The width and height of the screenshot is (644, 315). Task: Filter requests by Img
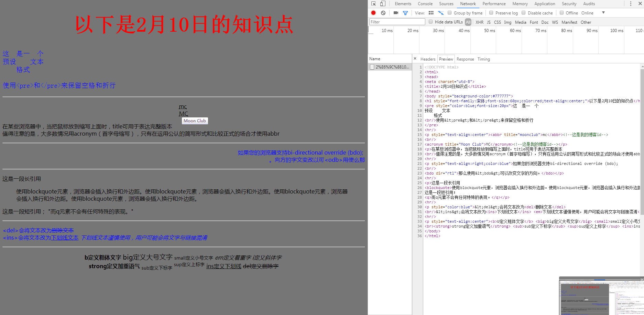(x=508, y=22)
